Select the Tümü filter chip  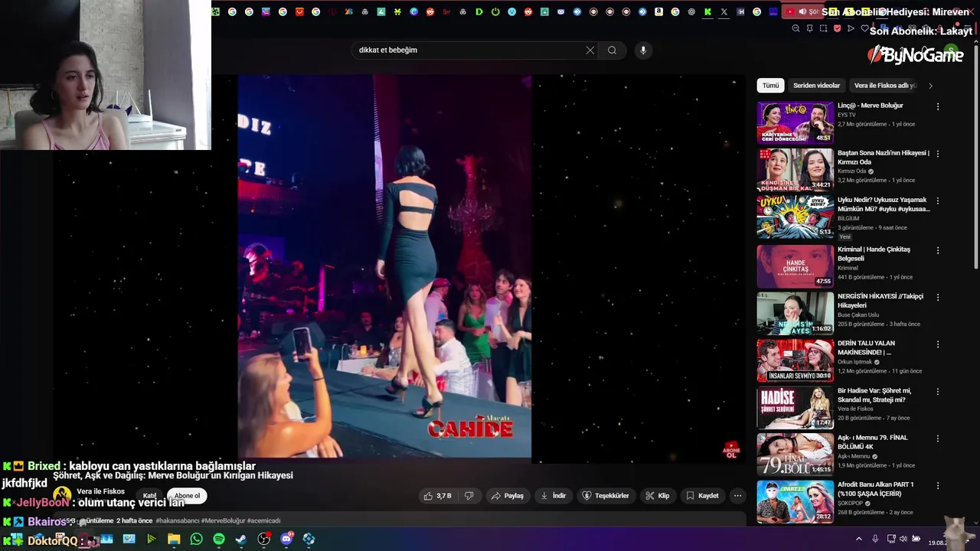(770, 86)
